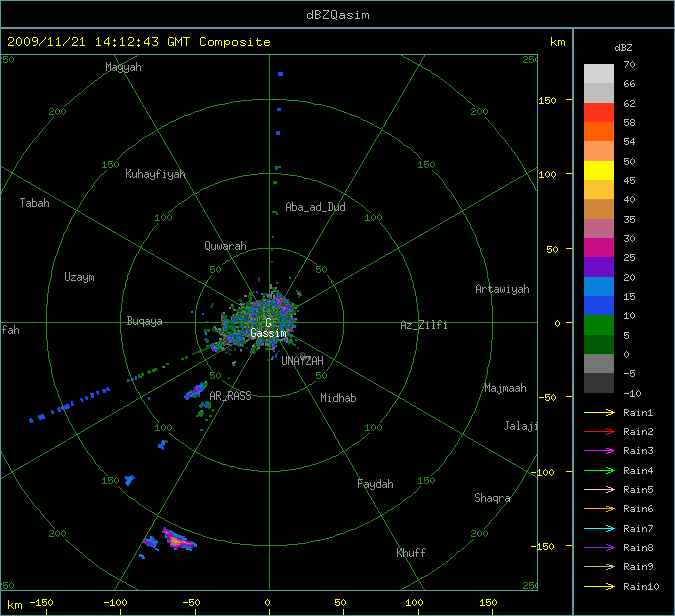Screen dimensions: 675x616
Task: Click the Rain10 yellow arrow icon
Action: [x=599, y=586]
